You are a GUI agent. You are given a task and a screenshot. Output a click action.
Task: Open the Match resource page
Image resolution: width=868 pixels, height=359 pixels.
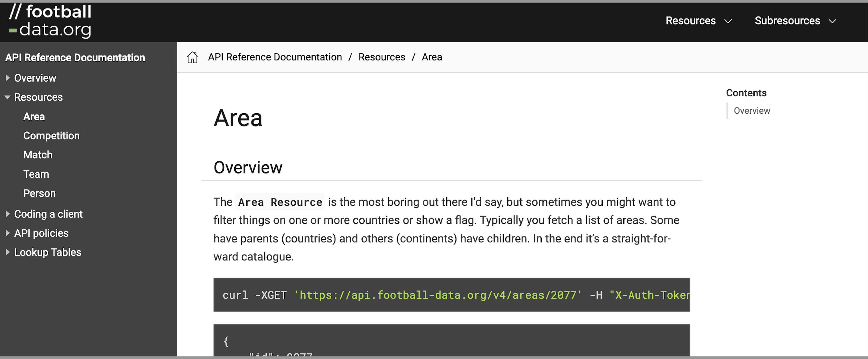coord(38,155)
